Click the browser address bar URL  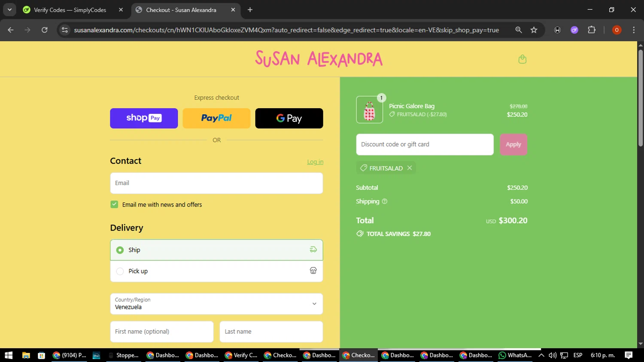(x=286, y=30)
